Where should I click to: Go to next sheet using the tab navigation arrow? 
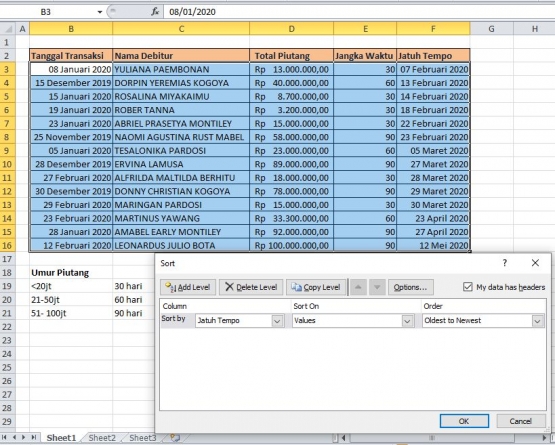click(24, 438)
